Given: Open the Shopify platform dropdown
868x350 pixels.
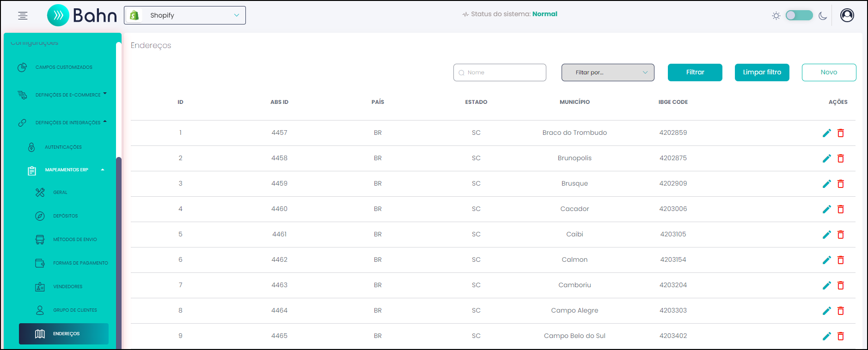Looking at the screenshot, I should click(x=185, y=15).
